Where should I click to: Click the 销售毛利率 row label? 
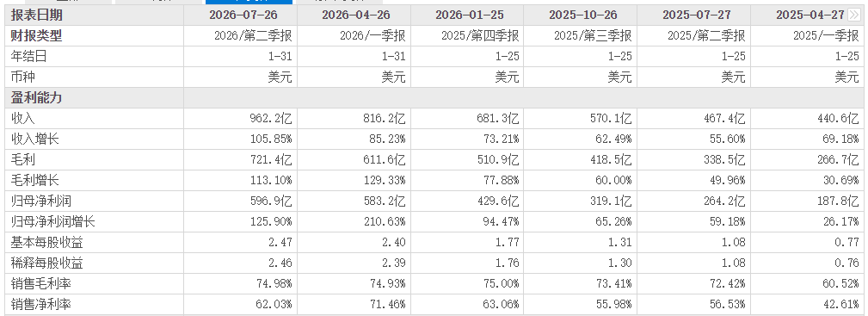click(41, 284)
